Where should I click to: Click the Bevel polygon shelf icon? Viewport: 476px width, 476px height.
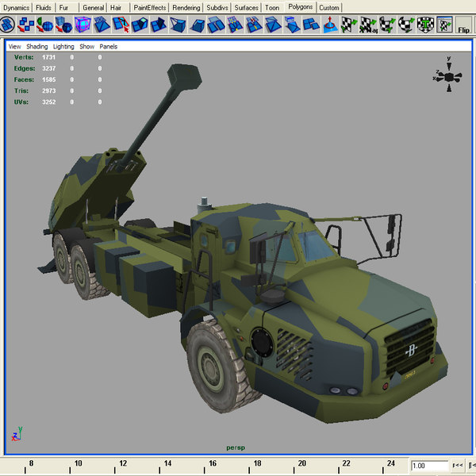click(197, 25)
